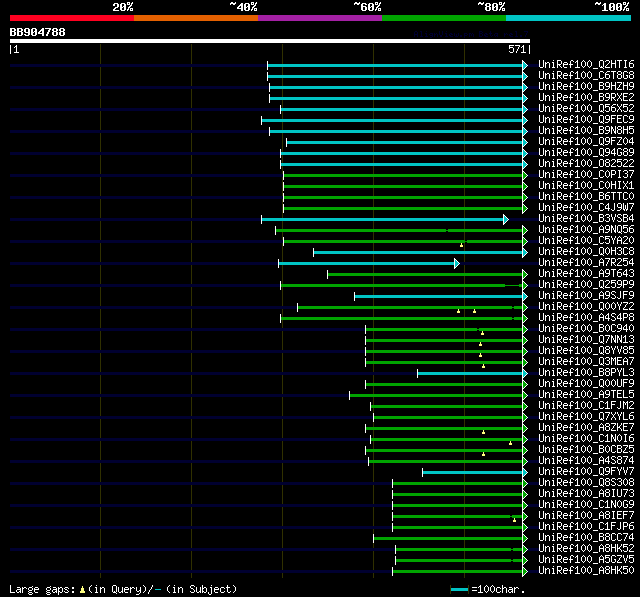Click the UniRef100_A8HK50 label
This screenshot has height=597, width=640.
pyautogui.click(x=586, y=571)
